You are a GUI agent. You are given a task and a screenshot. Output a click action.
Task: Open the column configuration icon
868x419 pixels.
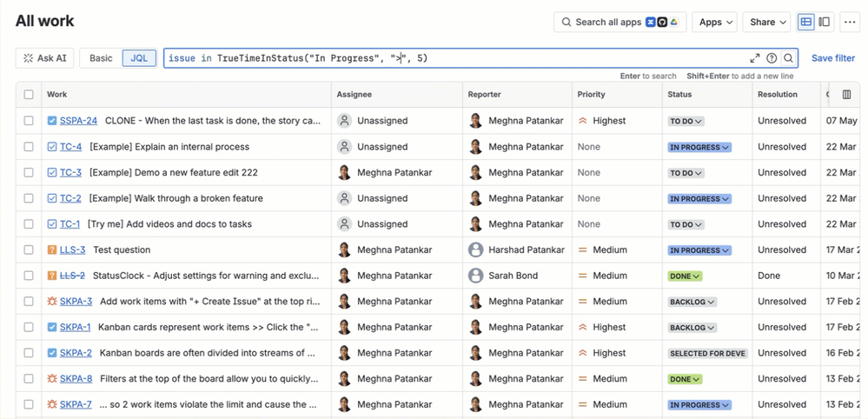[846, 95]
